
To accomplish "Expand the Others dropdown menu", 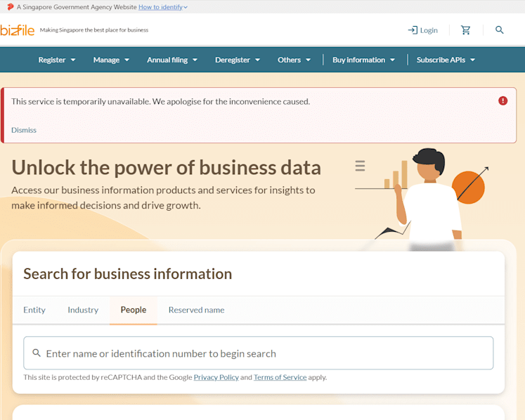I will [294, 60].
